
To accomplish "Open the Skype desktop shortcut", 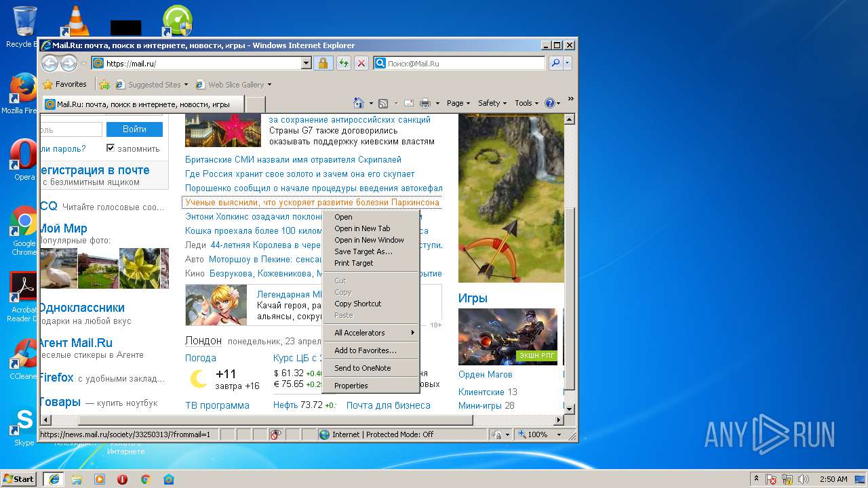I will click(x=24, y=426).
